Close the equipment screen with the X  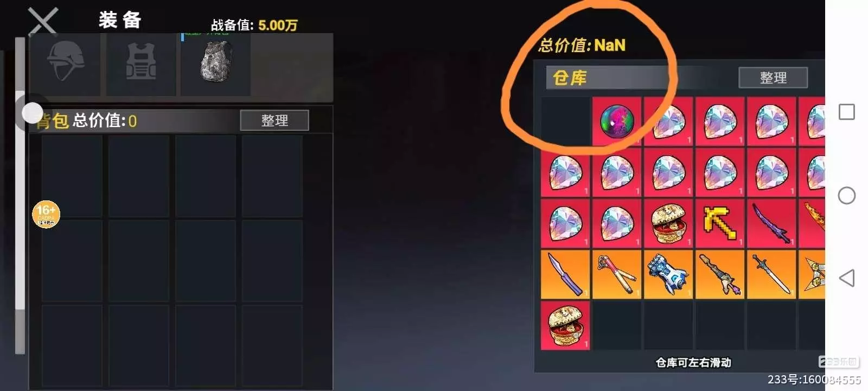43,22
